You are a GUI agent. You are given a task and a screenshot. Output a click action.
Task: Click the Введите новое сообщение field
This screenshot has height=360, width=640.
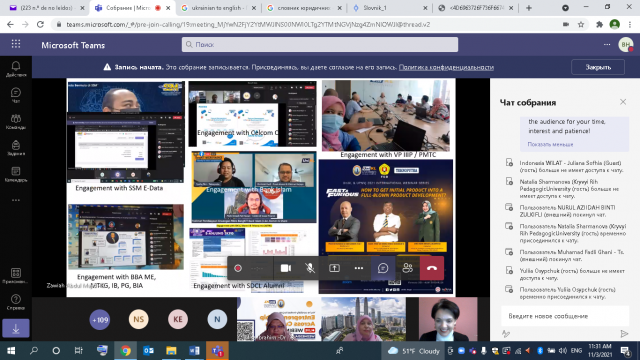tap(565, 316)
